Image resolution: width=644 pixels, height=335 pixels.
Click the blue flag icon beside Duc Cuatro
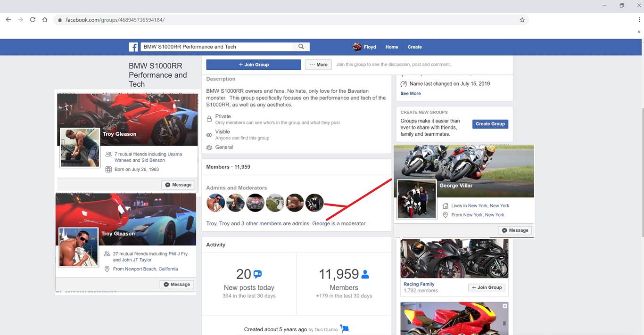point(345,329)
